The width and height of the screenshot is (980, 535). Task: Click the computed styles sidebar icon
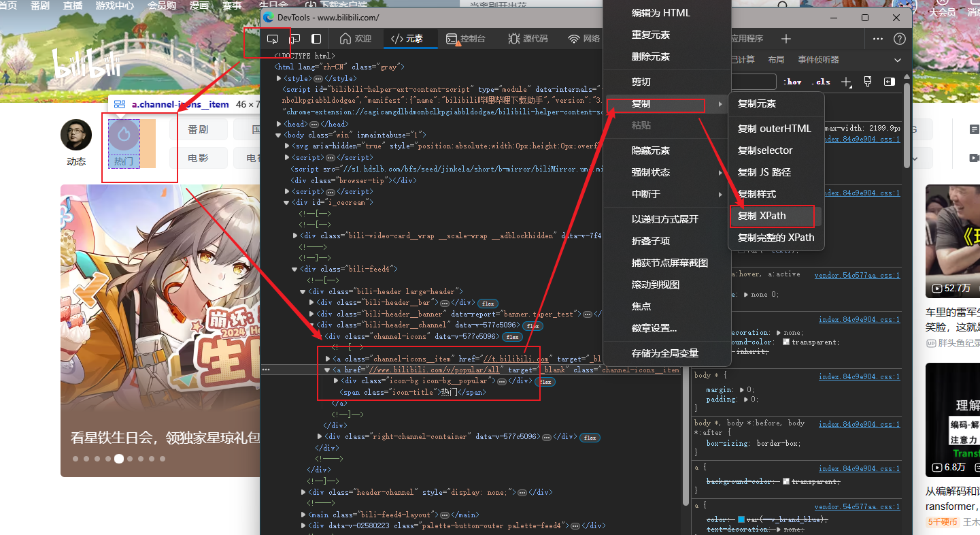click(x=890, y=81)
